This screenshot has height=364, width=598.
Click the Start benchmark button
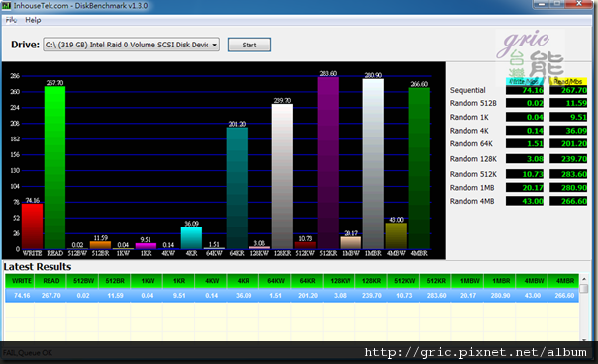click(x=249, y=45)
